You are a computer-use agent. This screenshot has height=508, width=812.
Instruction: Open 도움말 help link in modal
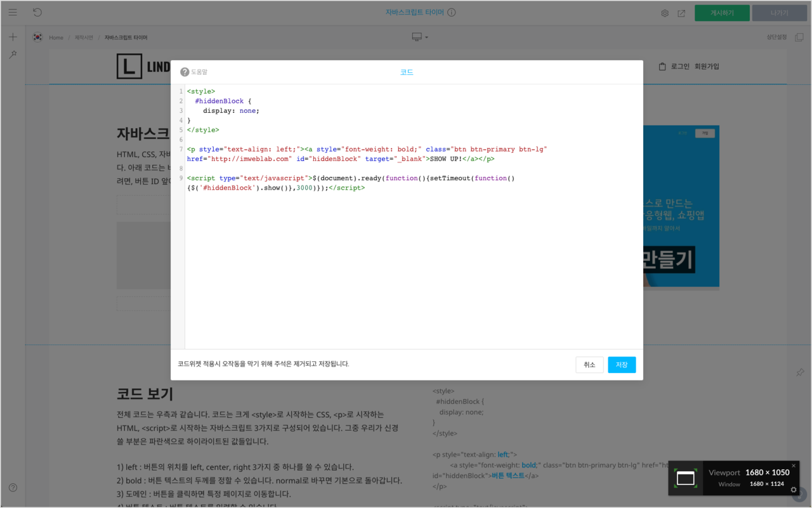pyautogui.click(x=199, y=72)
